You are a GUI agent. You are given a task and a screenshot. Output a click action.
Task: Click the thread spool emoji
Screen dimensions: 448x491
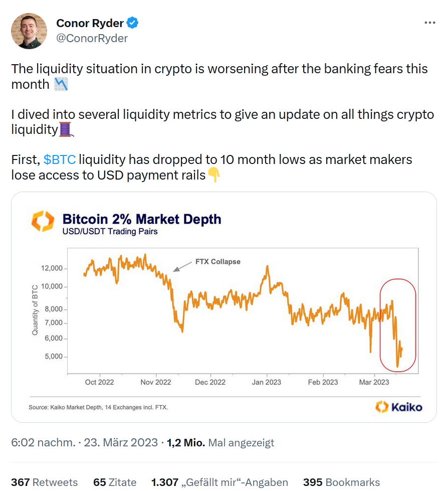[x=67, y=129]
